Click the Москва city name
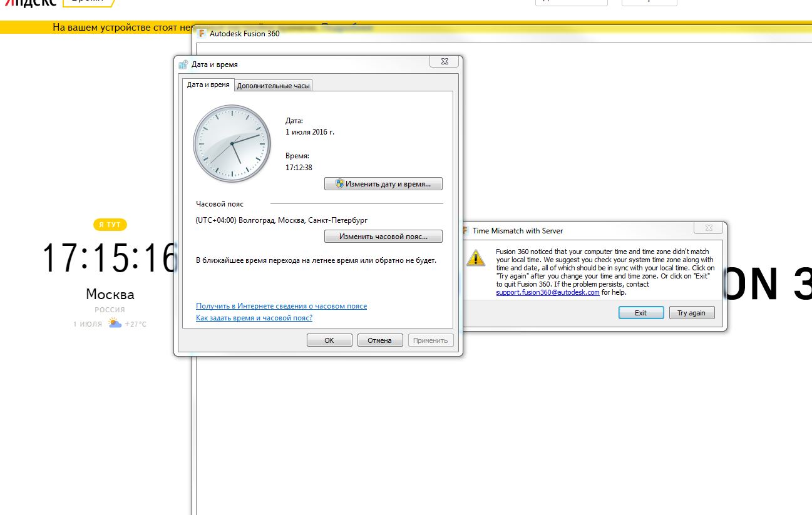 (x=110, y=294)
